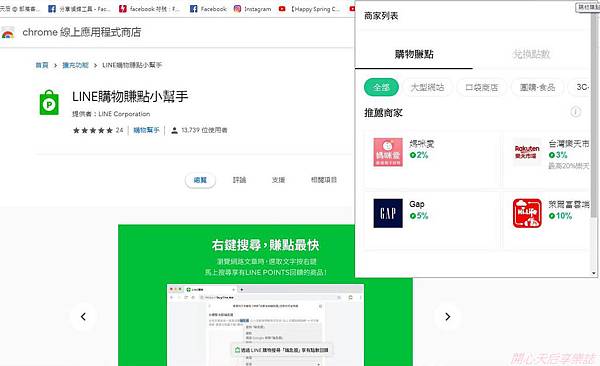Open the Instagram bookmark icon
The width and height of the screenshot is (600, 366).
(x=237, y=8)
